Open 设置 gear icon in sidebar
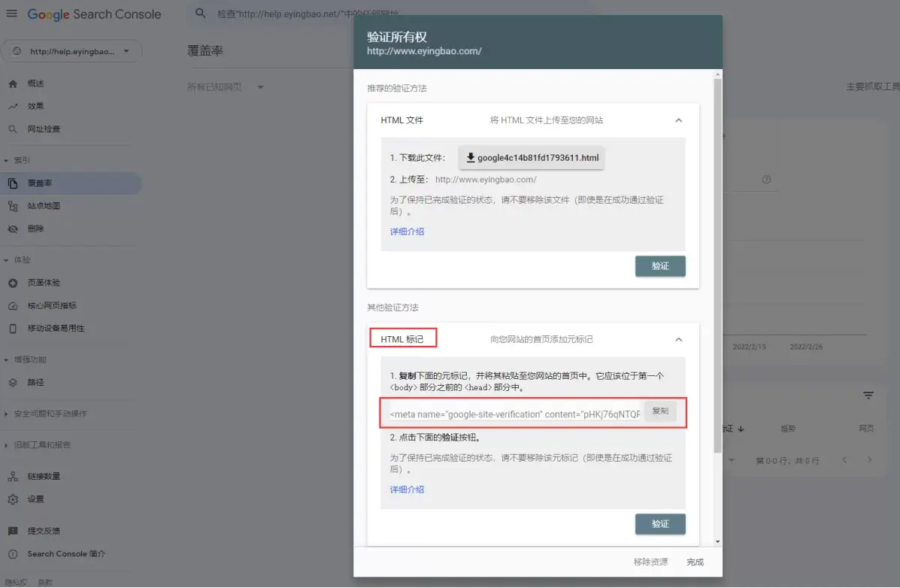 pyautogui.click(x=13, y=499)
